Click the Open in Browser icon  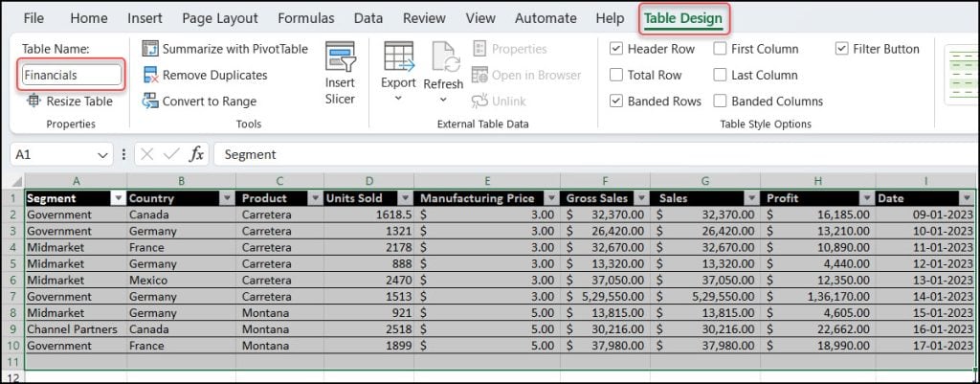480,75
